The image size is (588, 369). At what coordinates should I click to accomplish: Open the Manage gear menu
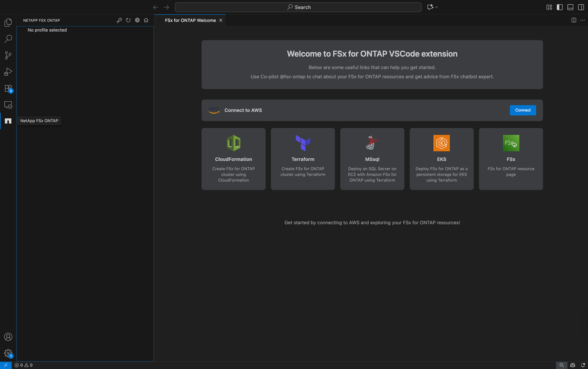coord(8,354)
